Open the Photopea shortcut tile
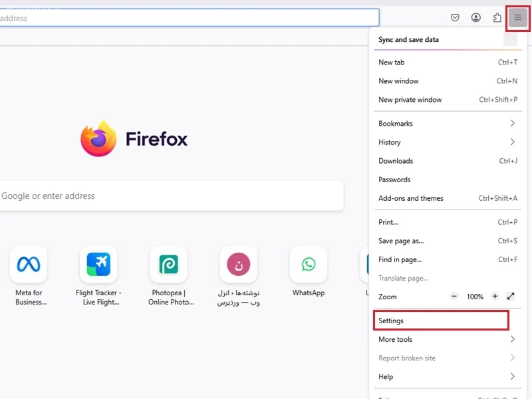Screen dimensions: 532x399 [168, 265]
